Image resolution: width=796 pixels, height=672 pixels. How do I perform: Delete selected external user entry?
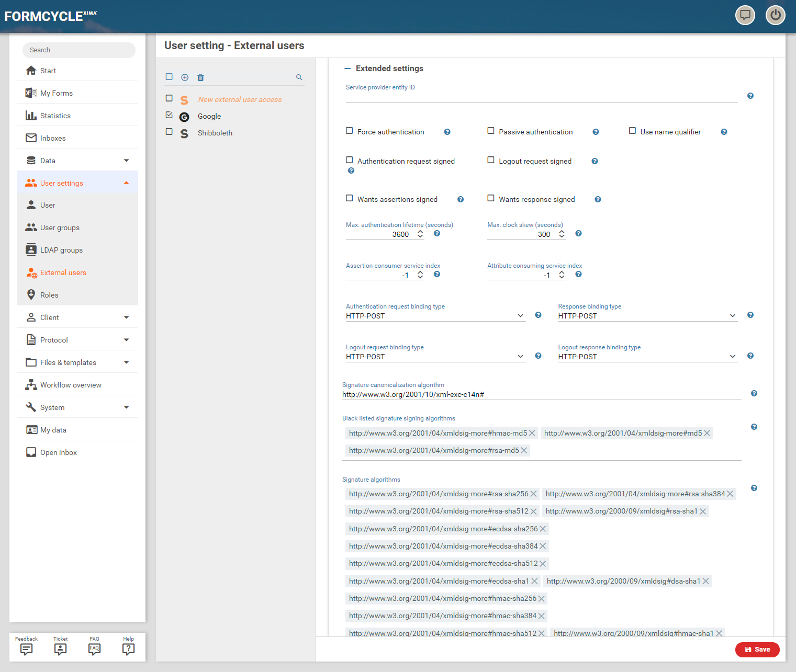click(200, 77)
